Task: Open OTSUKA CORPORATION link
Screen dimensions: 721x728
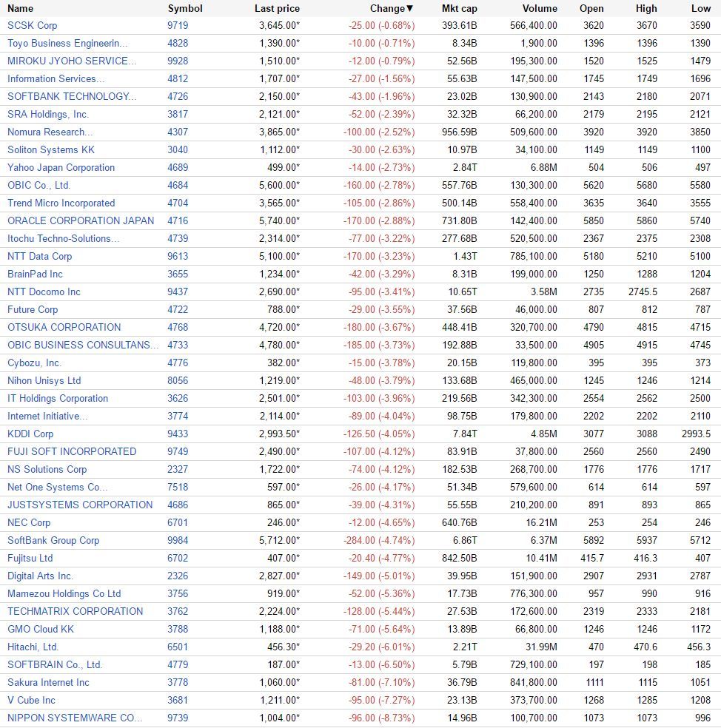Action: coord(64,327)
